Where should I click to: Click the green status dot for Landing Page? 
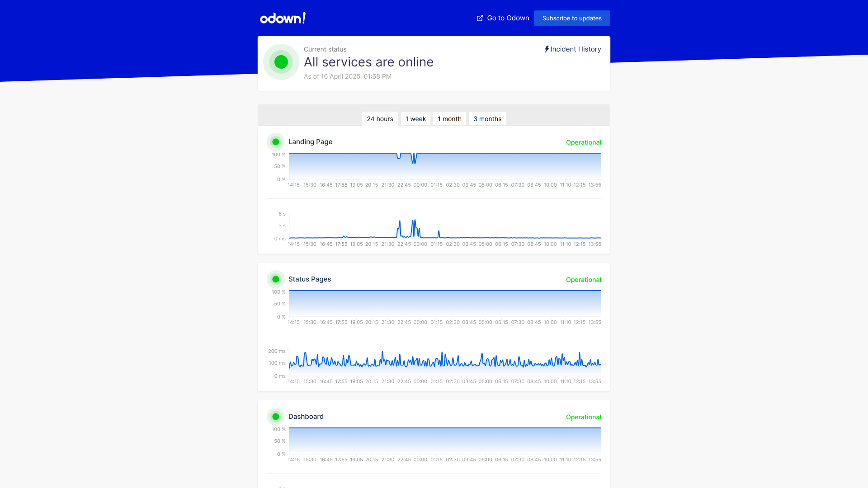[276, 142]
